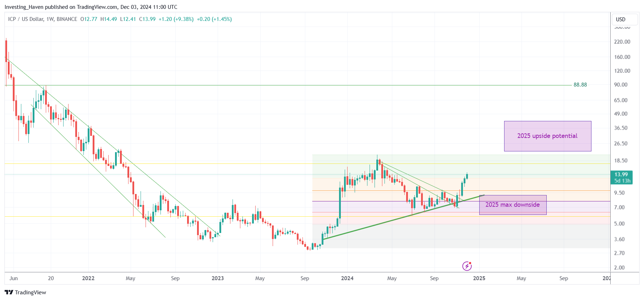644x300 pixels.
Task: Click the 7.00 price axis label
Action: pos(620,207)
